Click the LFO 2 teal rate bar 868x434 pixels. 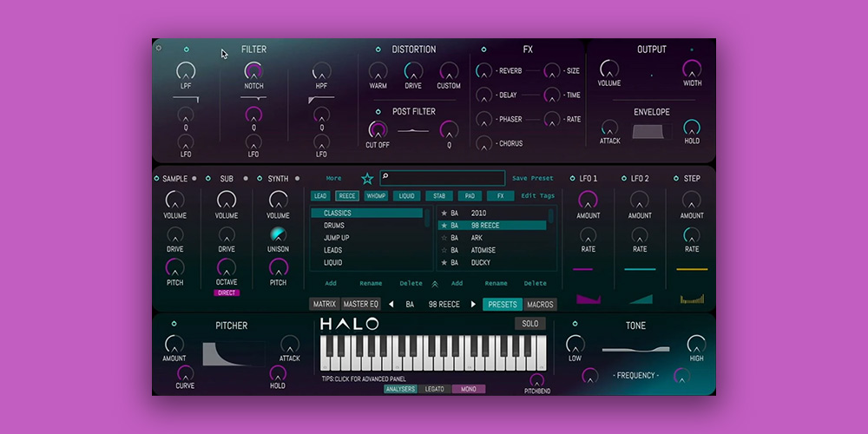pyautogui.click(x=640, y=270)
